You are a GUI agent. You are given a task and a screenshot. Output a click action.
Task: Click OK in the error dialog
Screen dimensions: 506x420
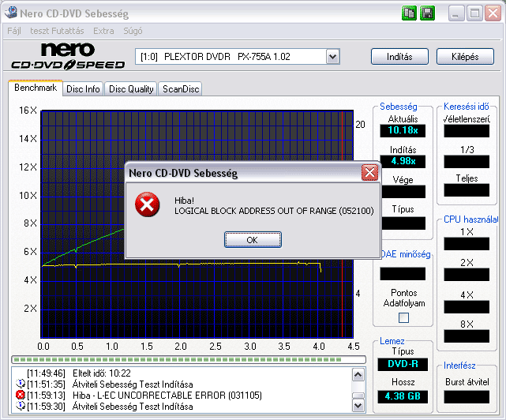pos(253,240)
